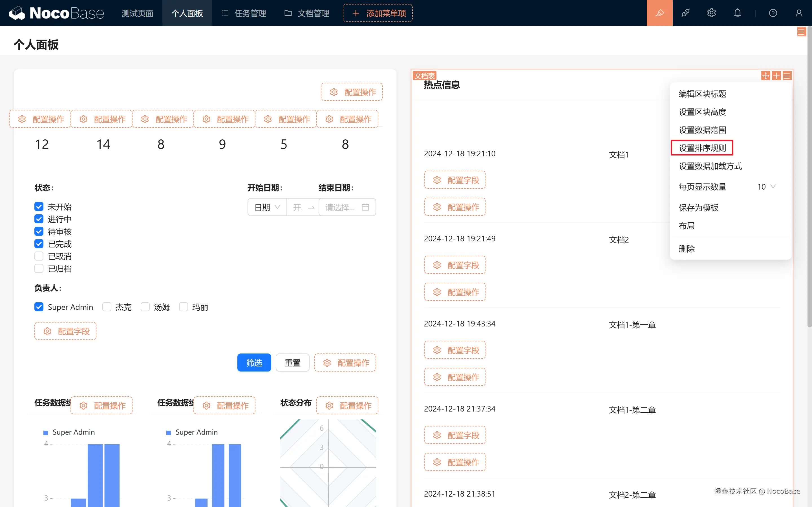Open the plugin manager plug icon
This screenshot has height=507, width=812.
click(685, 13)
